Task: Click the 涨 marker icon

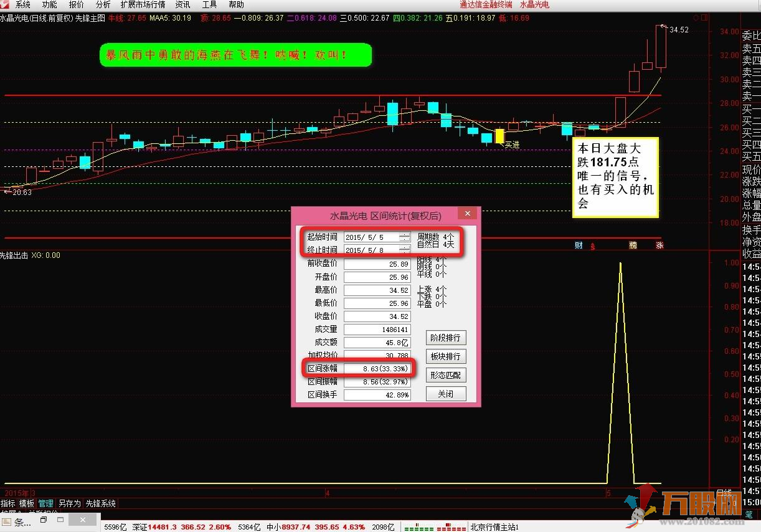Action: [659, 245]
